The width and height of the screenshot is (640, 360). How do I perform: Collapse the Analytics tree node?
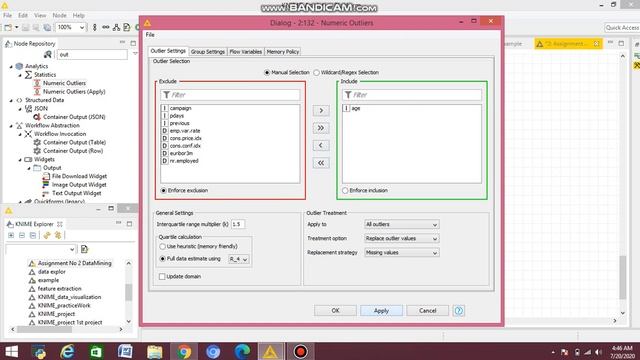pyautogui.click(x=11, y=66)
